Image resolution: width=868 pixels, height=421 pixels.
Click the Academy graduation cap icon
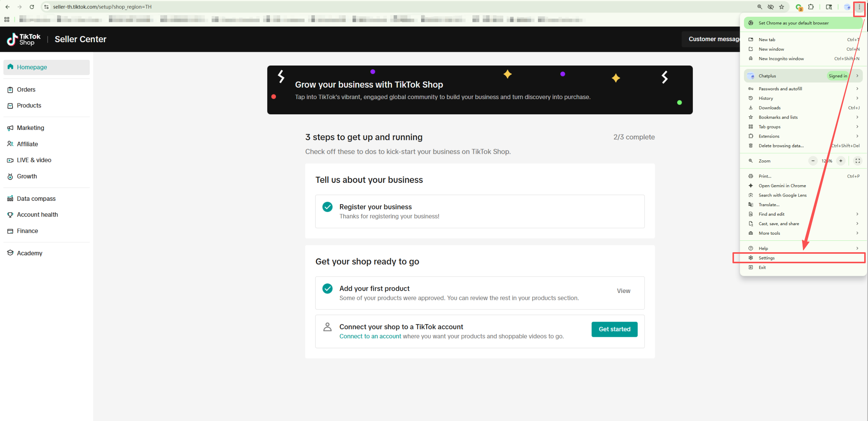(10, 253)
